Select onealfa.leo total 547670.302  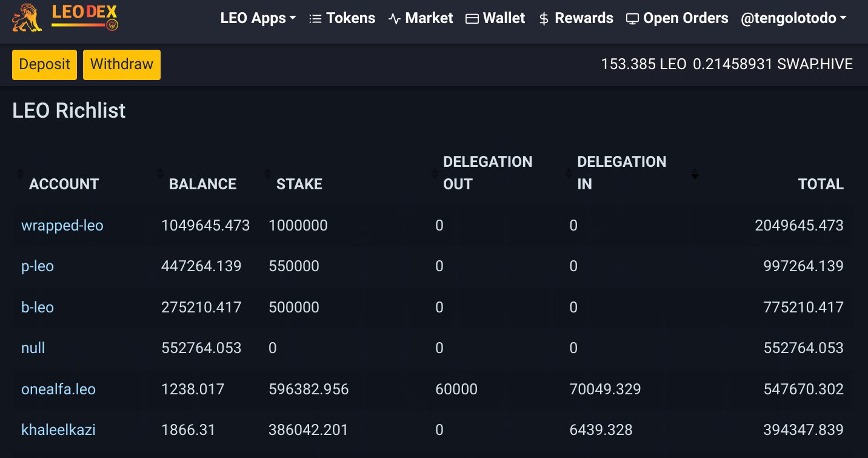pos(803,389)
